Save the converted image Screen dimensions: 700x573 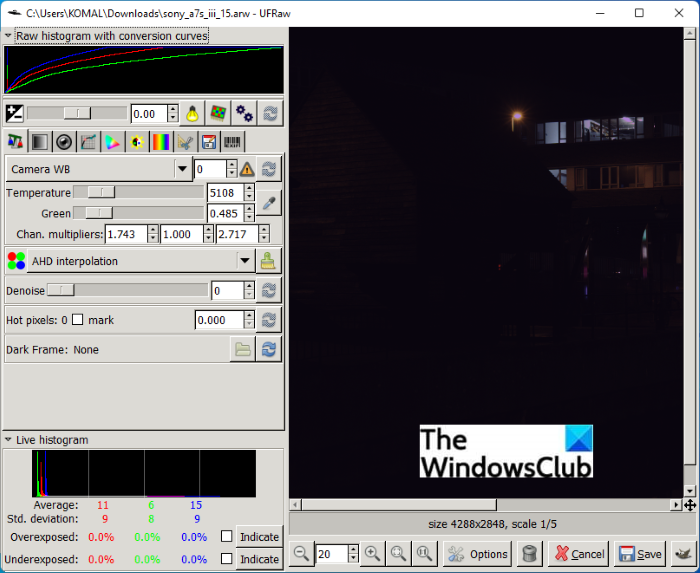640,554
